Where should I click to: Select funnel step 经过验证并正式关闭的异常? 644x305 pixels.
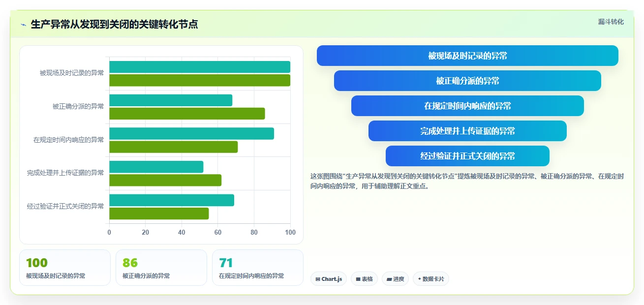[467, 156]
